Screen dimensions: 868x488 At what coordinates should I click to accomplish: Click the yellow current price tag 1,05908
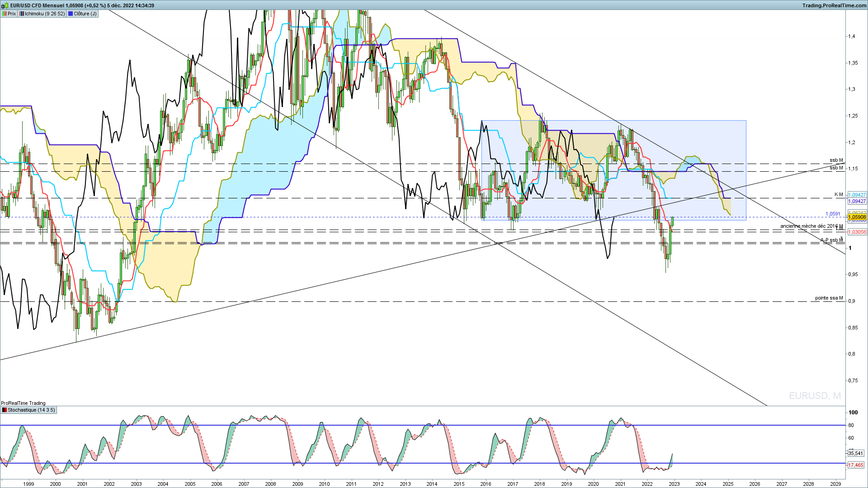[857, 217]
